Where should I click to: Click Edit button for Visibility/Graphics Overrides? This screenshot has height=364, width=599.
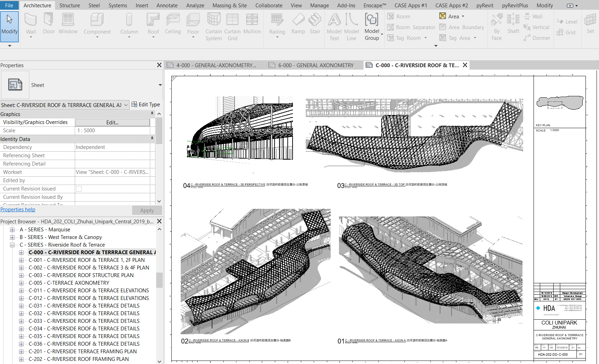(112, 122)
